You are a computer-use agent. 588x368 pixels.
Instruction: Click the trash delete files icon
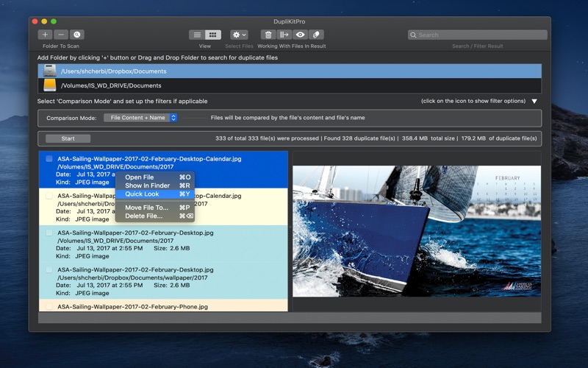click(x=268, y=35)
